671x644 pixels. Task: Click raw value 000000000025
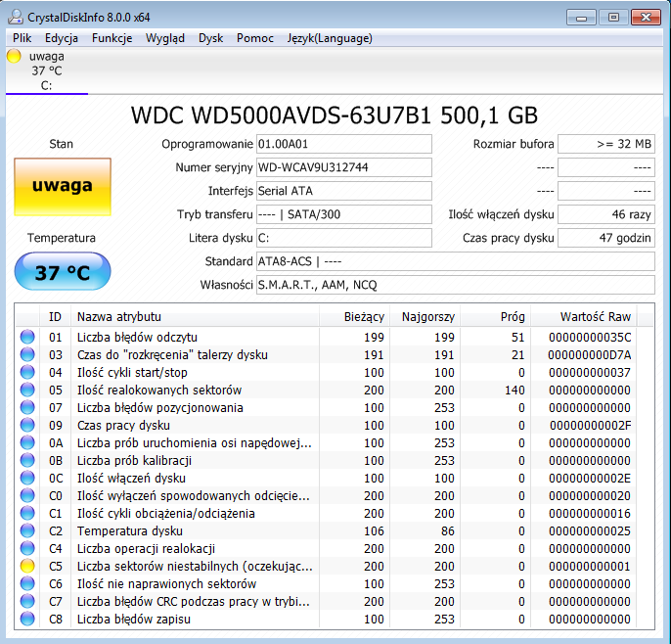click(x=590, y=530)
